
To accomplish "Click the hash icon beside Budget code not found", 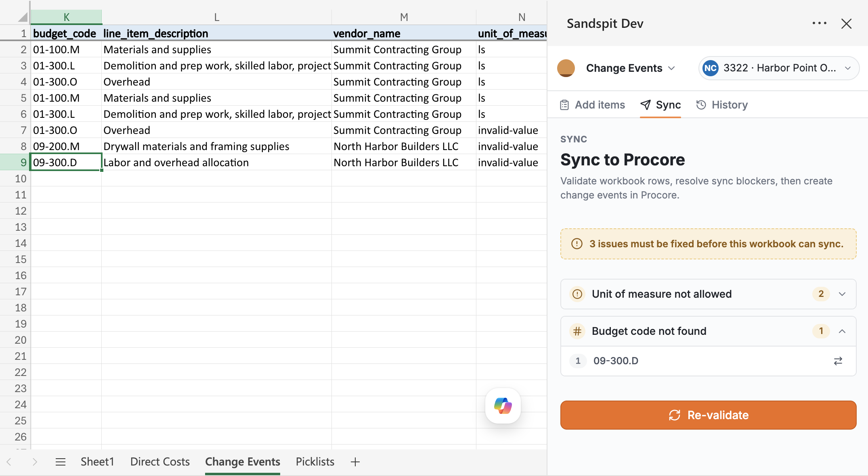I will point(577,331).
